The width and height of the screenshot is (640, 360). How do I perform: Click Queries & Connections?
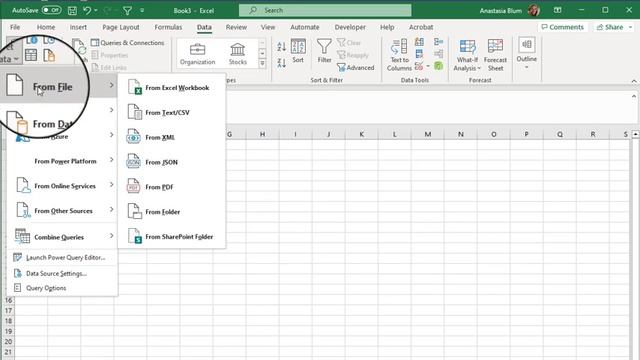(x=128, y=42)
